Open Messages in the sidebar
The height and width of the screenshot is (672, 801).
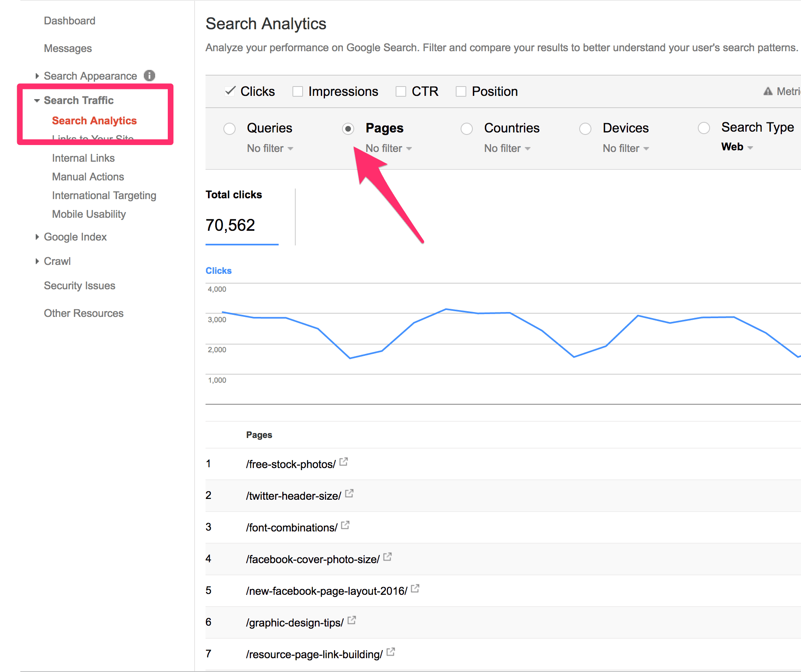[68, 48]
